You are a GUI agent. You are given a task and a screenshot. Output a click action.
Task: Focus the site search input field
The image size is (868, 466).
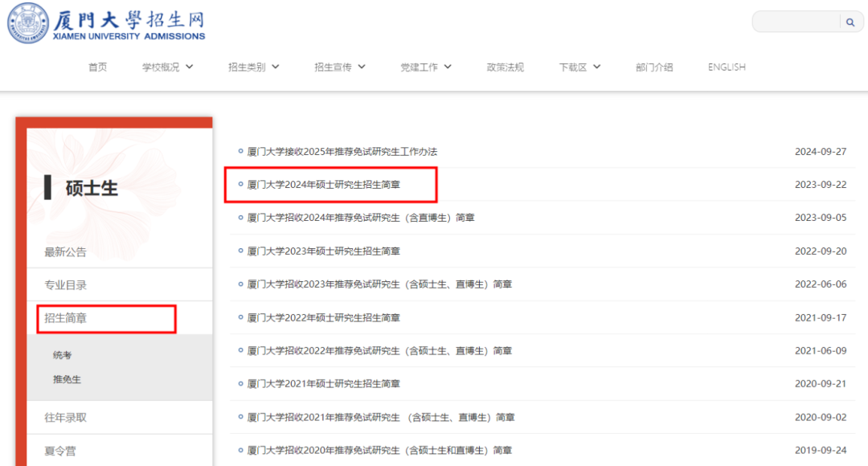coord(797,22)
